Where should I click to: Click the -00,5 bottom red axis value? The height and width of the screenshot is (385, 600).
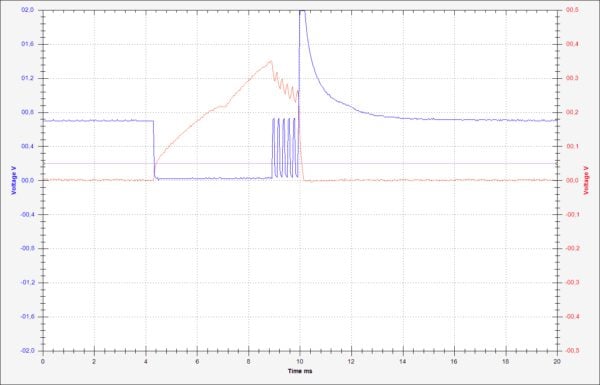[x=572, y=351]
